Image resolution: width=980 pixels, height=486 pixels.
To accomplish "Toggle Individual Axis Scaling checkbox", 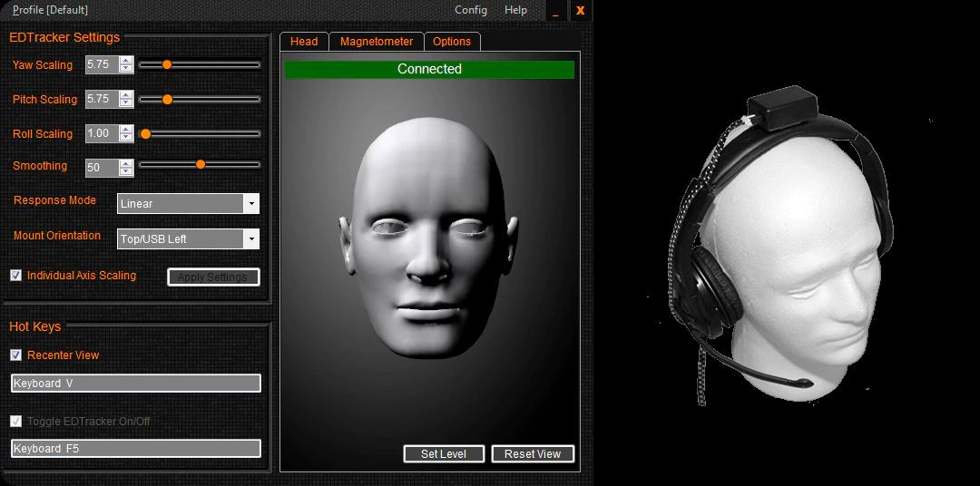I will 15,276.
